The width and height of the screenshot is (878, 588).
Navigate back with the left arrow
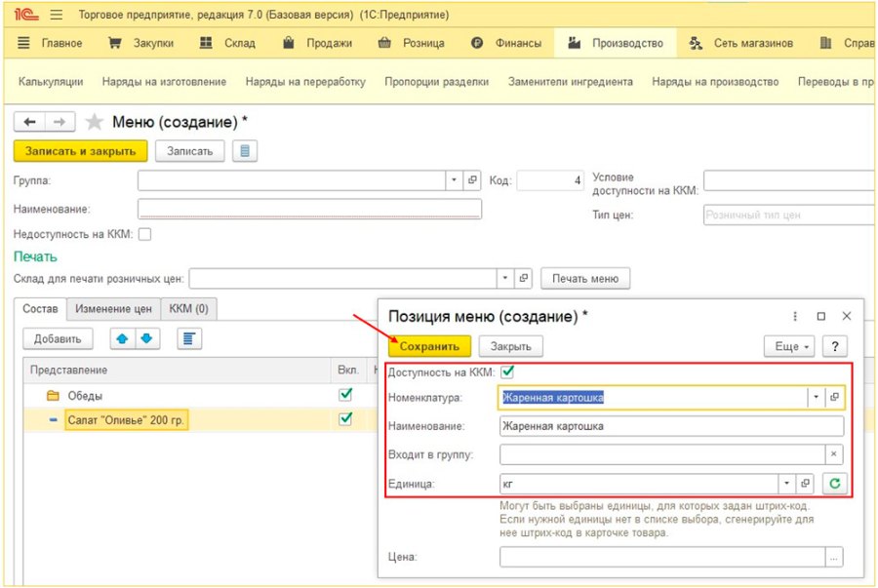click(x=29, y=122)
